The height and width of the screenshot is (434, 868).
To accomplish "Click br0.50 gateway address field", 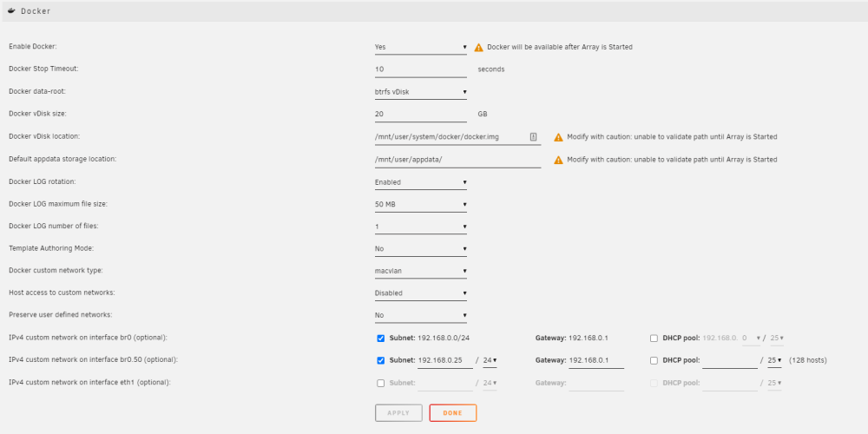I will pyautogui.click(x=596, y=360).
